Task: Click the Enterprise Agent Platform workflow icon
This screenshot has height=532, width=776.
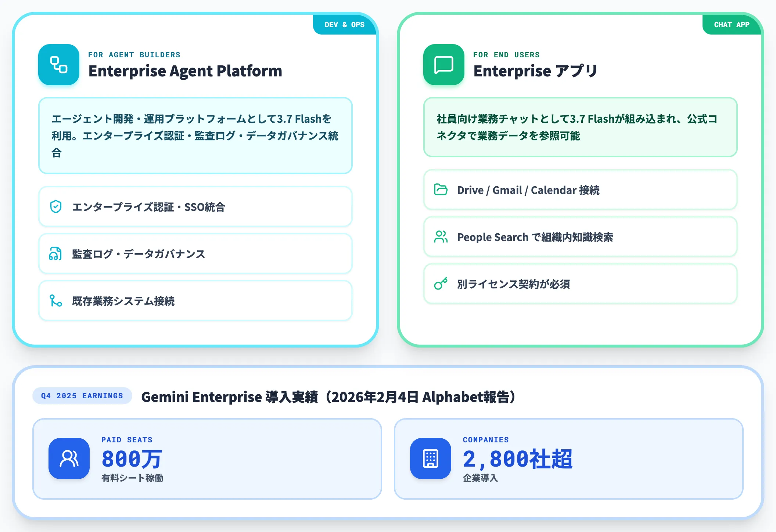Action: coord(59,65)
